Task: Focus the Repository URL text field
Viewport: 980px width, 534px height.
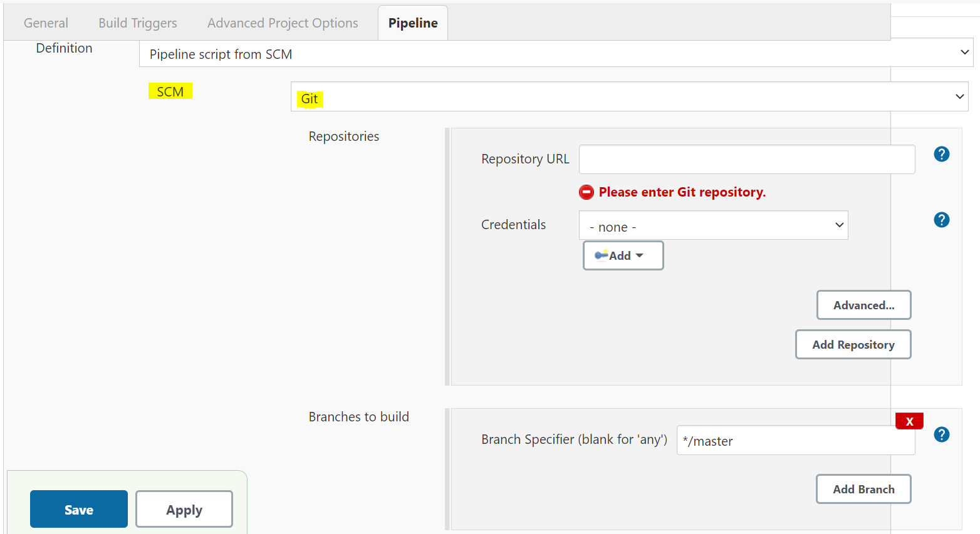Action: [746, 160]
